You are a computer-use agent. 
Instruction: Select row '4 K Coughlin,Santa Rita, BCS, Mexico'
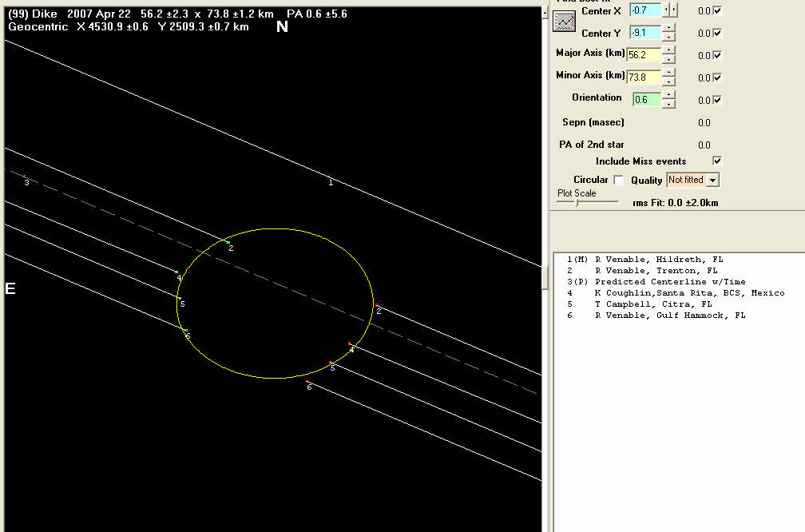[x=676, y=293]
